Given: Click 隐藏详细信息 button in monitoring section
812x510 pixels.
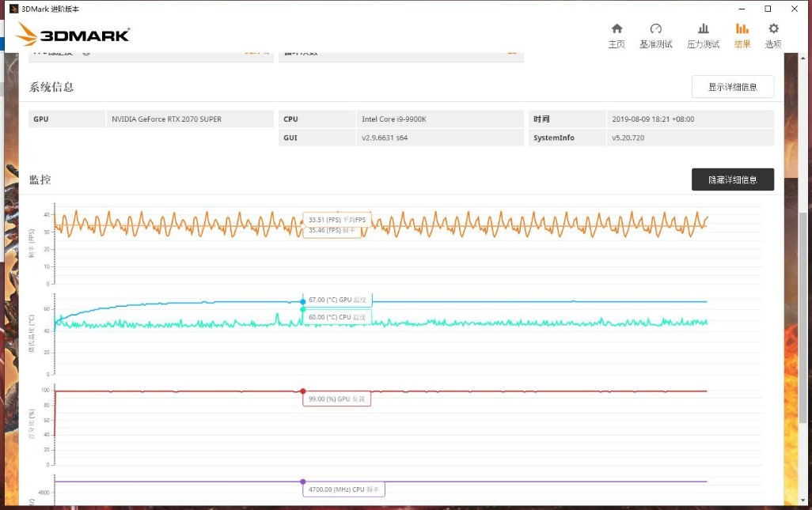Looking at the screenshot, I should click(733, 179).
